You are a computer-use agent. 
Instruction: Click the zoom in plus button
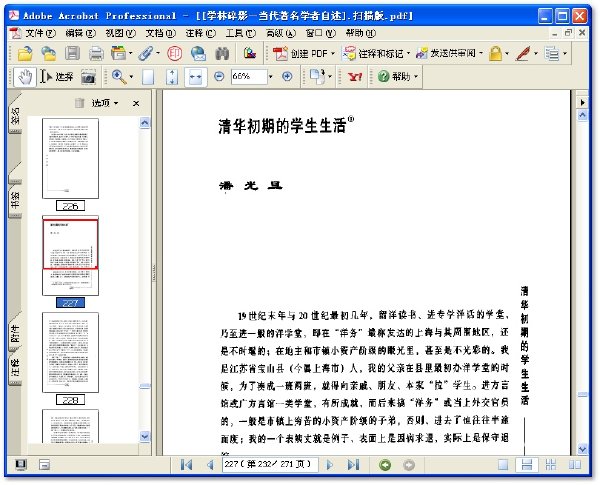(x=287, y=77)
